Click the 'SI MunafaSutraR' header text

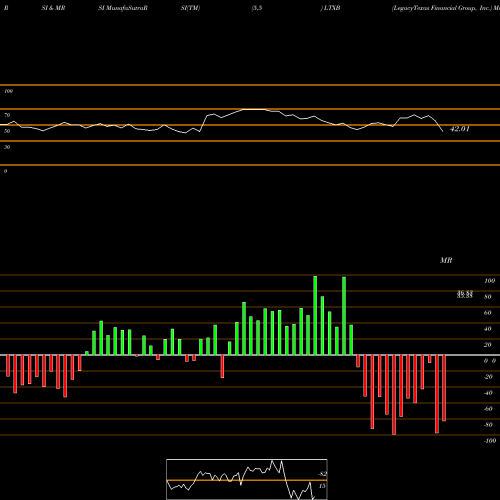[123, 8]
